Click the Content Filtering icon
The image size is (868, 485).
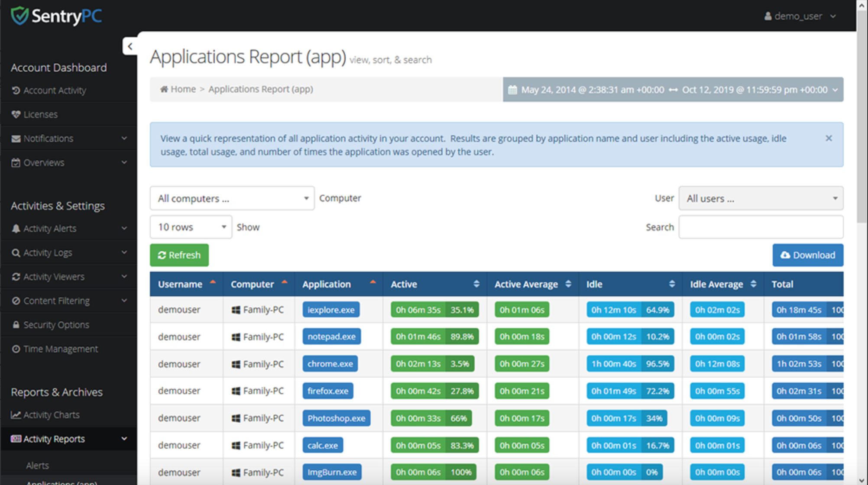pyautogui.click(x=16, y=300)
